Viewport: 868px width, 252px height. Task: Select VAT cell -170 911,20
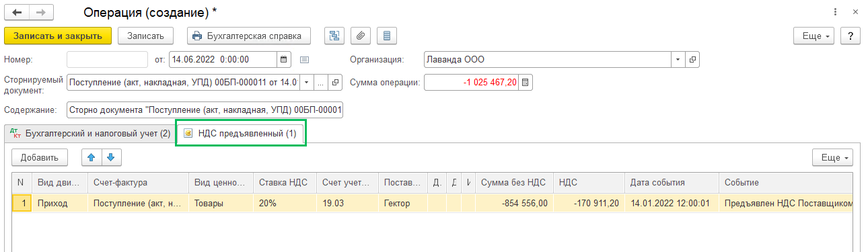pos(589,203)
